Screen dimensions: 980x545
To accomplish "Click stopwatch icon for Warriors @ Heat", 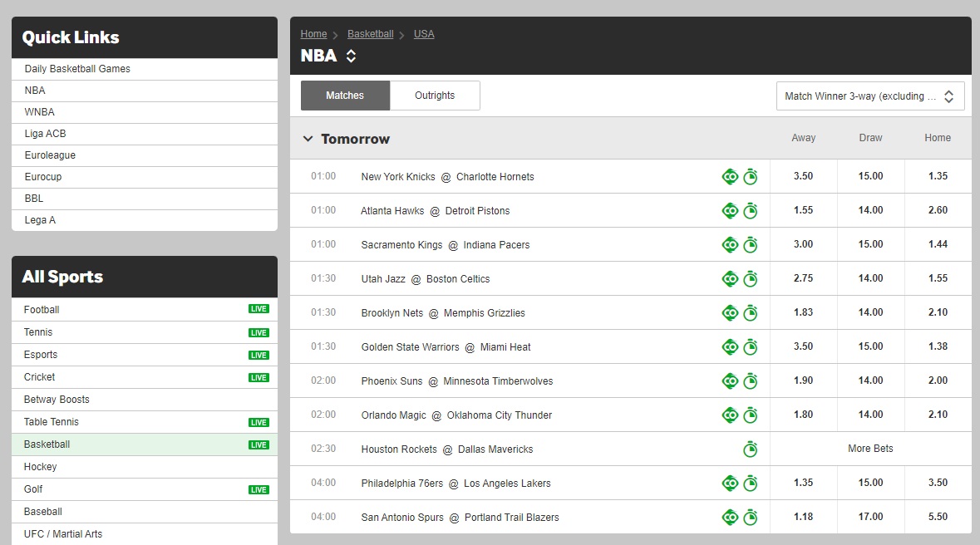I will (x=751, y=347).
